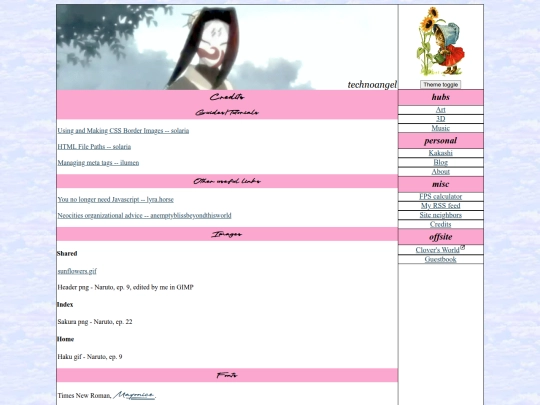540x405 pixels.
Task: Click the offsite sidebar heading
Action: click(x=440, y=237)
